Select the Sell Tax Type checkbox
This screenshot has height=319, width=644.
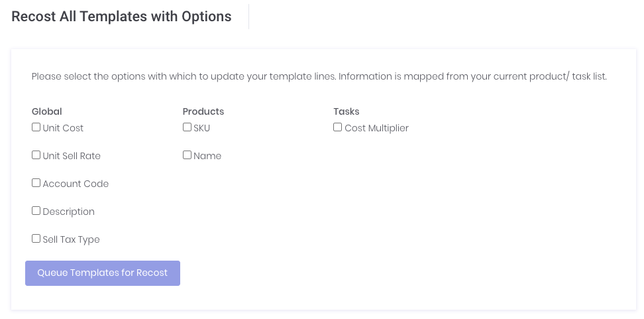pos(36,239)
